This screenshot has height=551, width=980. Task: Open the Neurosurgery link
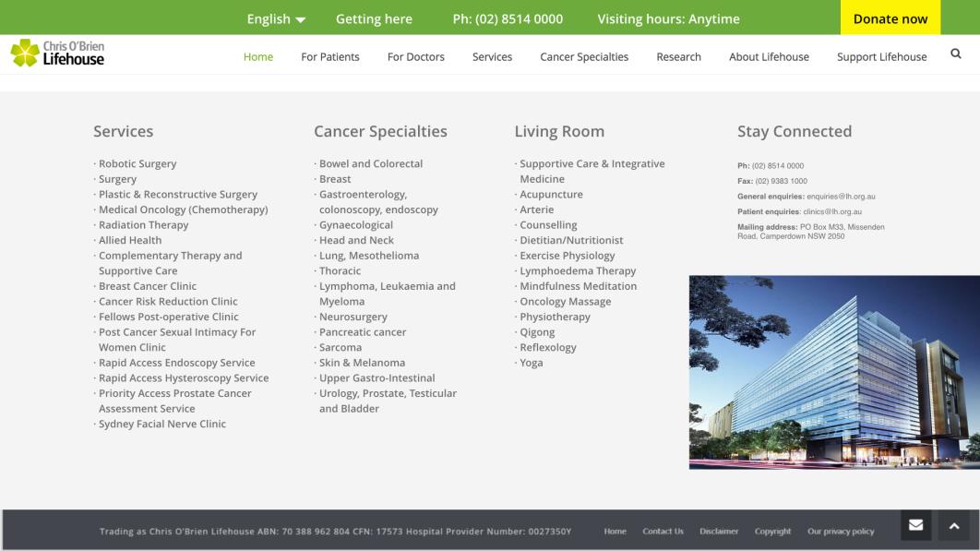point(353,317)
